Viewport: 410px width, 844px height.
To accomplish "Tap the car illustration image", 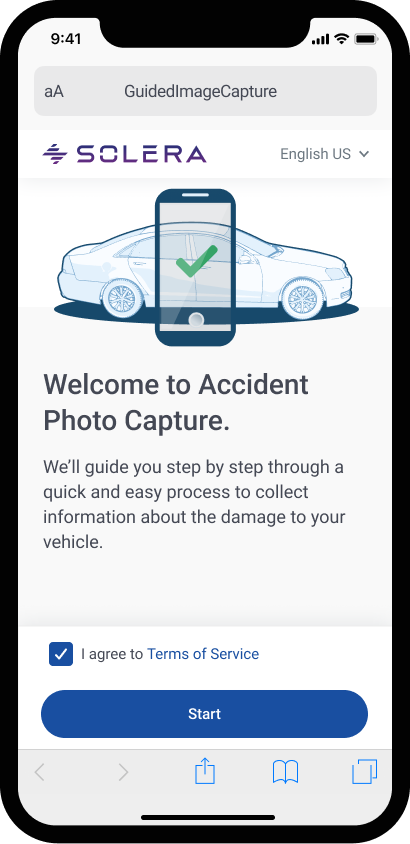I will pos(206,268).
